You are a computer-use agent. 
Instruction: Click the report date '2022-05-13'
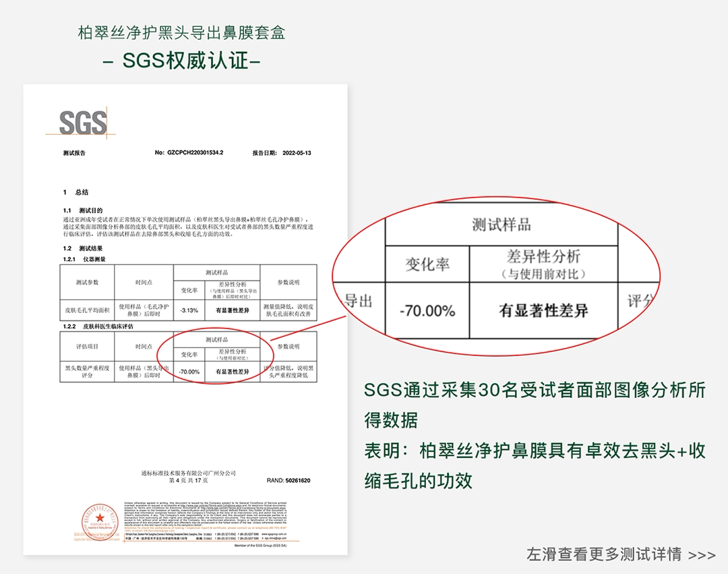(x=297, y=153)
